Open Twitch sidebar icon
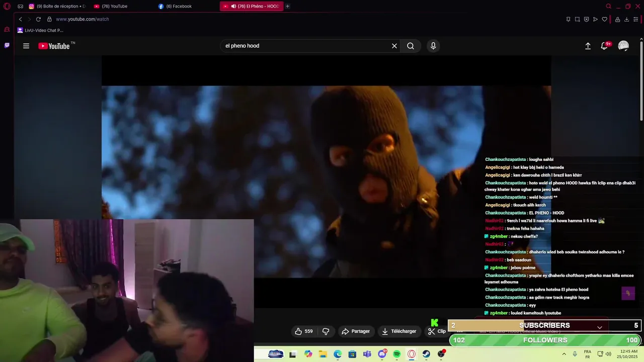Viewport: 644px width, 362px height. point(7,45)
